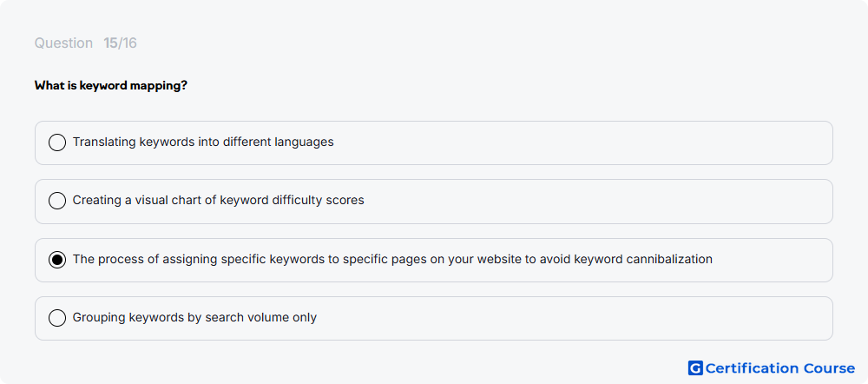Click the blue G logo icon
Viewport: 868px width, 384px height.
coord(695,368)
